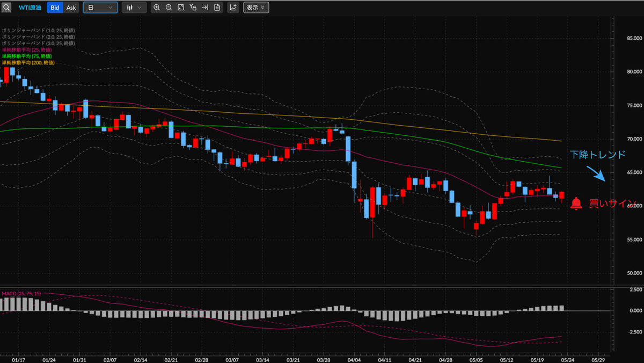The width and height of the screenshot is (644, 363).
Task: Expand the 表示 display menu
Action: pyautogui.click(x=256, y=8)
